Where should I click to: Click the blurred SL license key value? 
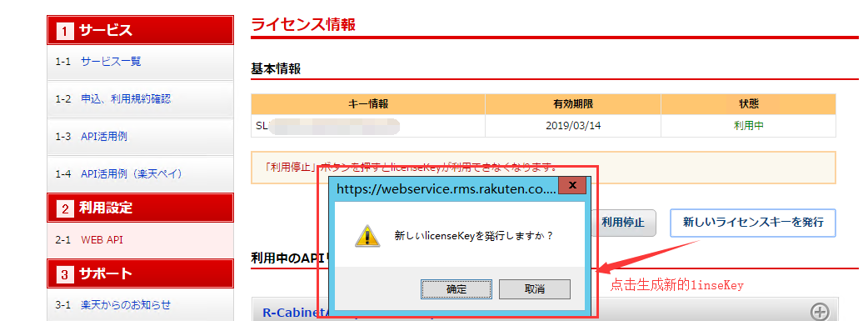click(327, 126)
